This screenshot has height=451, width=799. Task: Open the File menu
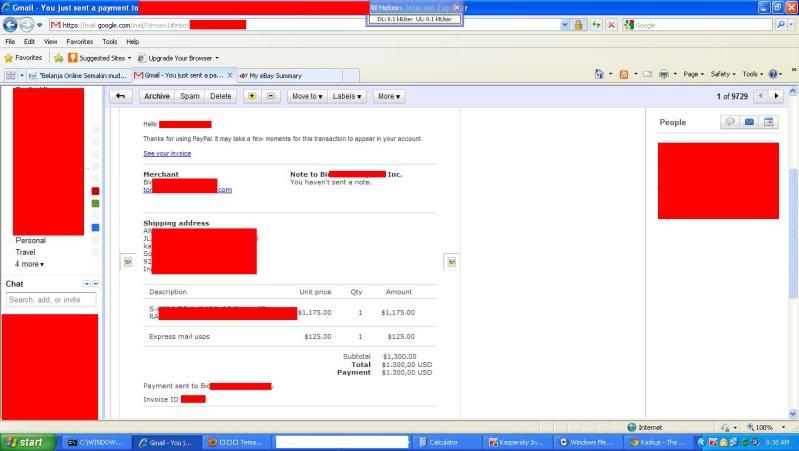point(10,41)
